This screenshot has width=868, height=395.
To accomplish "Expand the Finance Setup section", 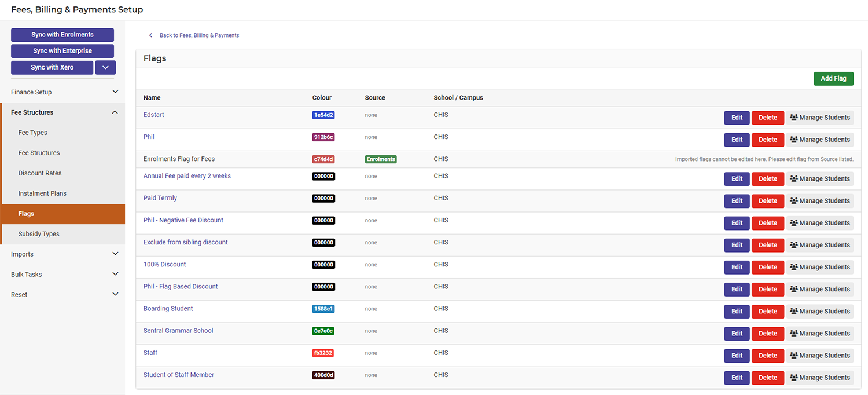I will click(x=62, y=92).
